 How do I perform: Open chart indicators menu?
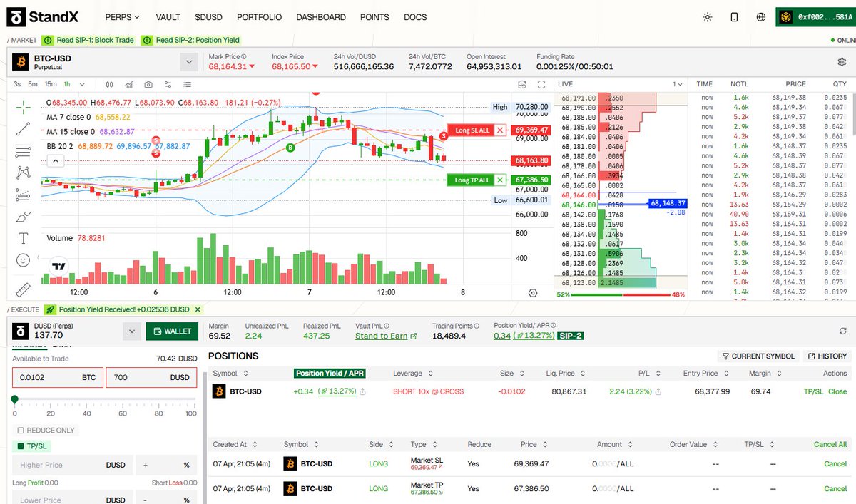tap(128, 84)
